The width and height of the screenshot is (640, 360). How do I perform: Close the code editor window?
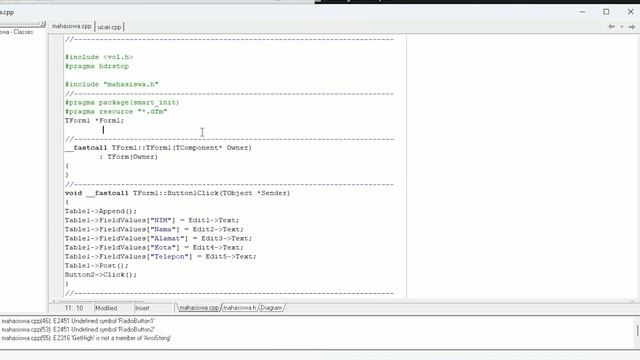630,12
